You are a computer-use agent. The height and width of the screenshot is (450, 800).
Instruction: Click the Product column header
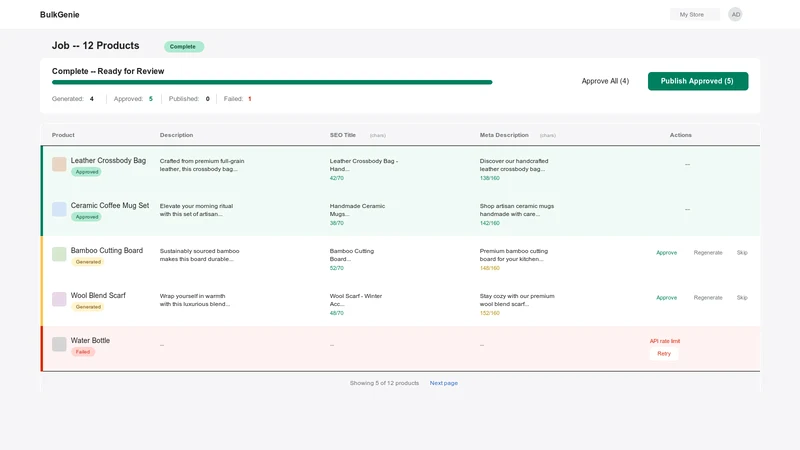pyautogui.click(x=63, y=135)
